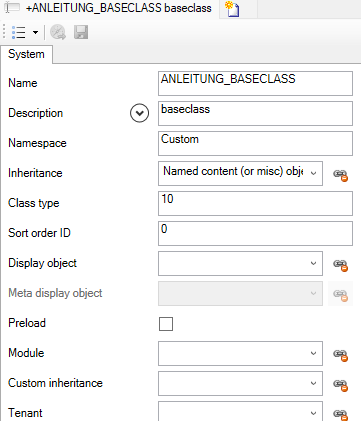Click the grayed save disk icon
The width and height of the screenshot is (361, 421).
(x=81, y=32)
